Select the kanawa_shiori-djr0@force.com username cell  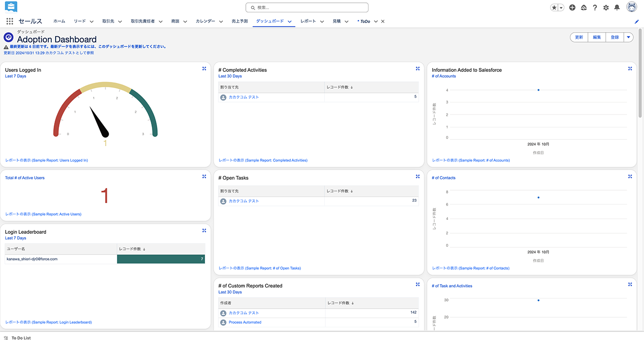61,259
